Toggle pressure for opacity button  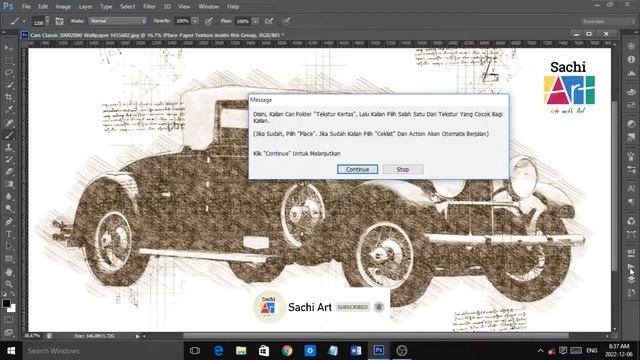coord(209,21)
